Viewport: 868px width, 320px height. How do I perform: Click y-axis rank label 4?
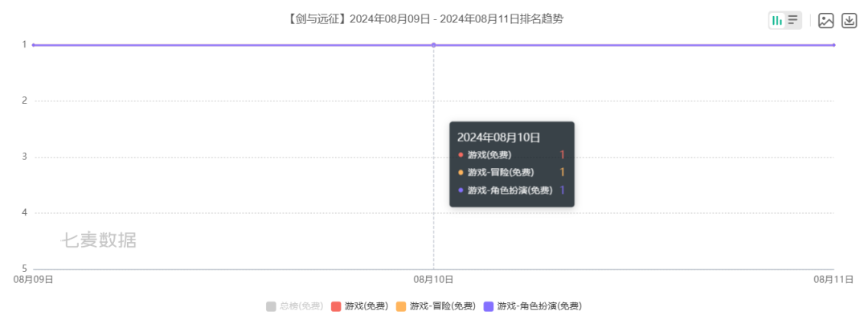pyautogui.click(x=24, y=212)
